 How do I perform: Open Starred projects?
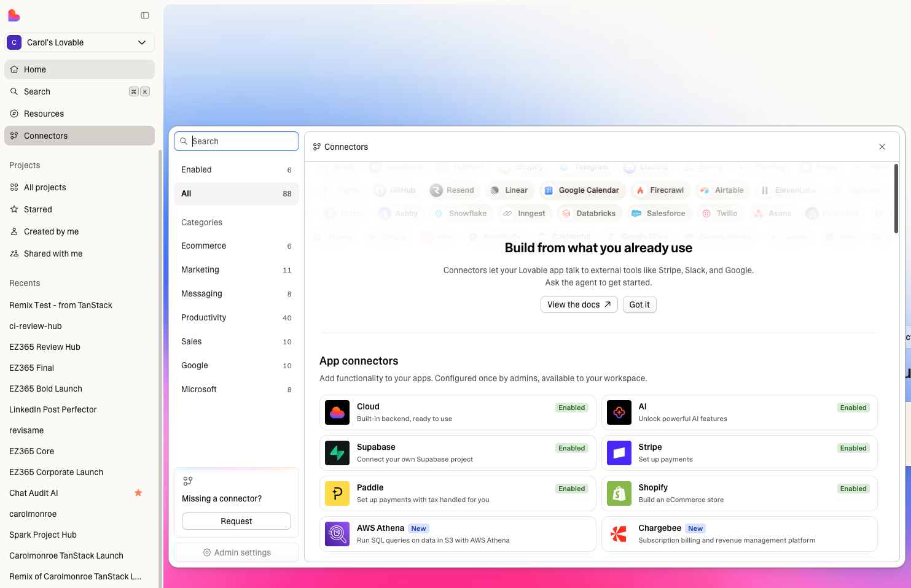pos(79,209)
